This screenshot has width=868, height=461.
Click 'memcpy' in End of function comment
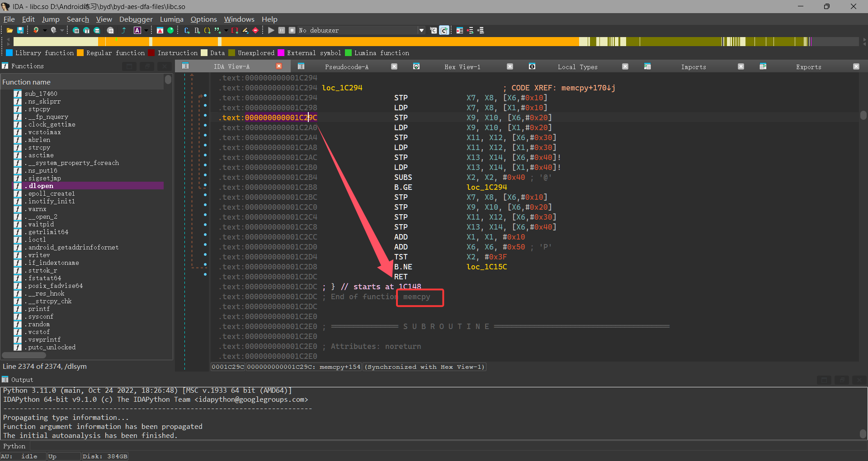(x=416, y=296)
